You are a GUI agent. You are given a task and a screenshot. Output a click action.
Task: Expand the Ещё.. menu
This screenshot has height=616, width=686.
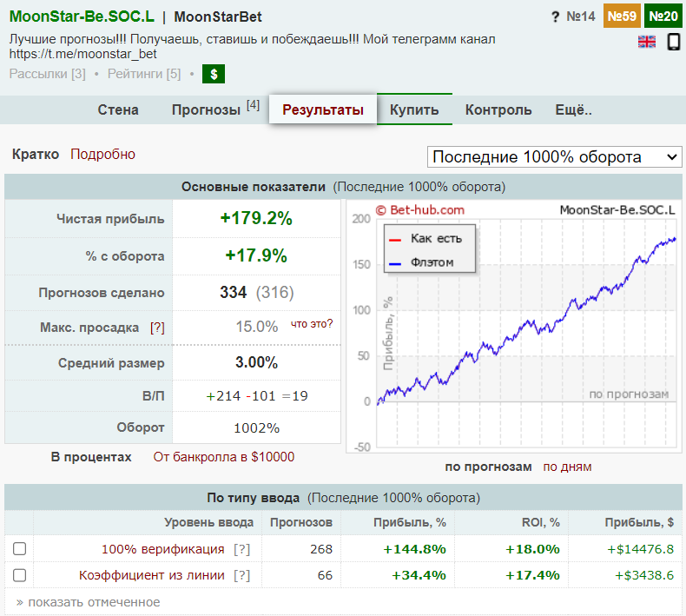coord(573,110)
